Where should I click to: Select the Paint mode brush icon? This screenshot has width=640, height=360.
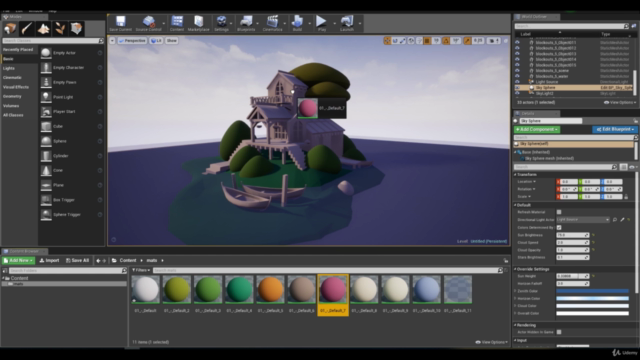tap(27, 29)
